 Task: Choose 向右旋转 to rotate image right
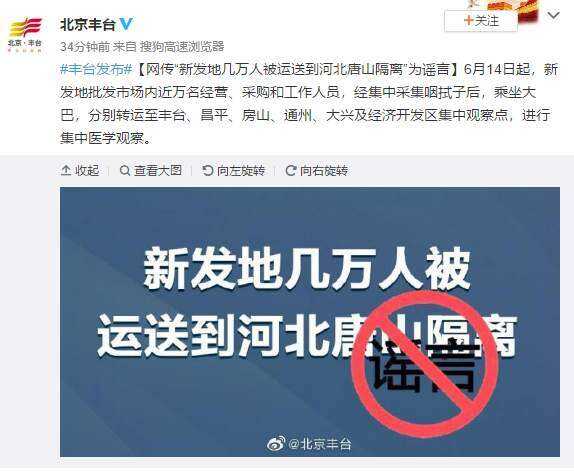pos(324,170)
